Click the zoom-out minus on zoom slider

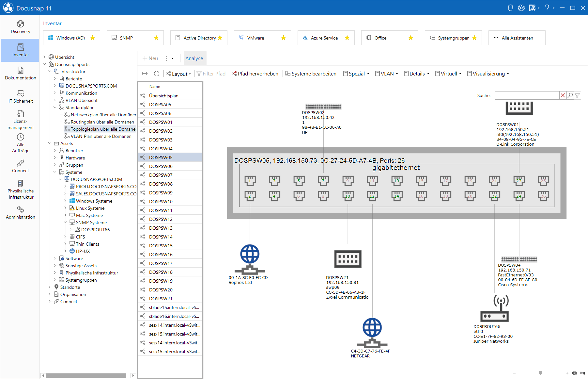[514, 373]
